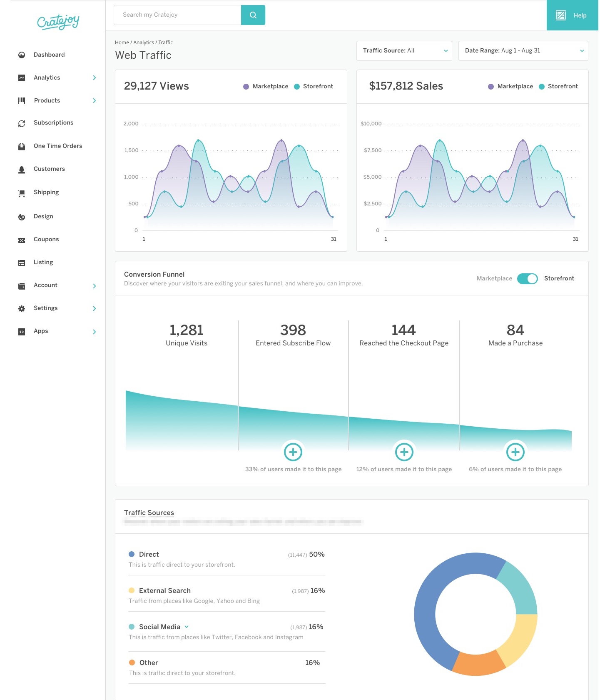Viewport: 600px width, 700px height.
Task: Click the Home breadcrumb link
Action: point(122,42)
